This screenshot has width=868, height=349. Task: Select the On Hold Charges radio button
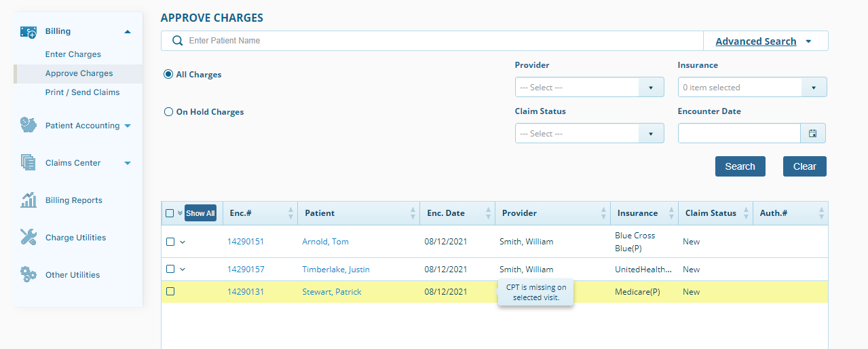click(168, 112)
